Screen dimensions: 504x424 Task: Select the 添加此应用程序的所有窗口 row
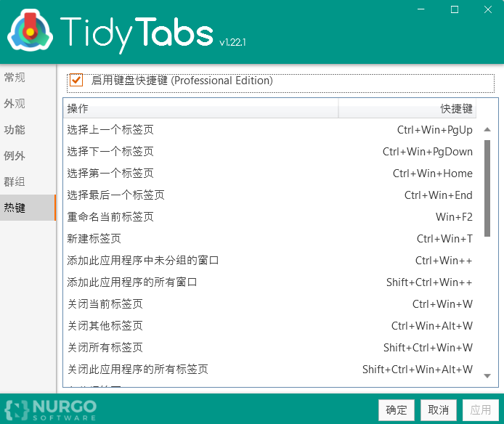point(269,282)
